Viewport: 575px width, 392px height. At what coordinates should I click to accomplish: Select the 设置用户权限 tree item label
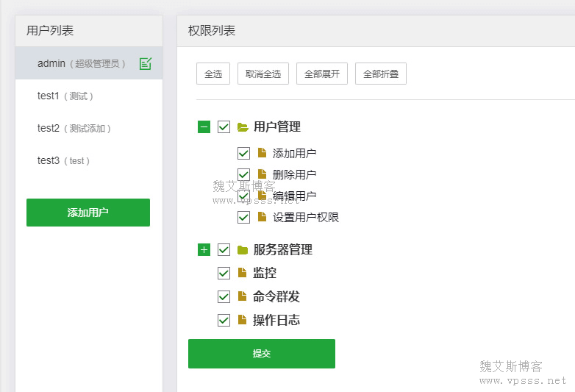click(x=306, y=218)
